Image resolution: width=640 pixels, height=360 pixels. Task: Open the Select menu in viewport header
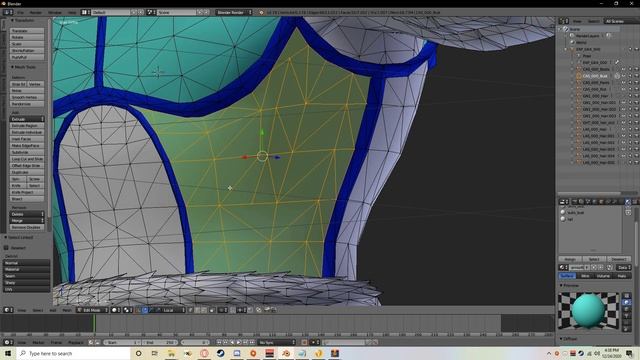point(38,310)
